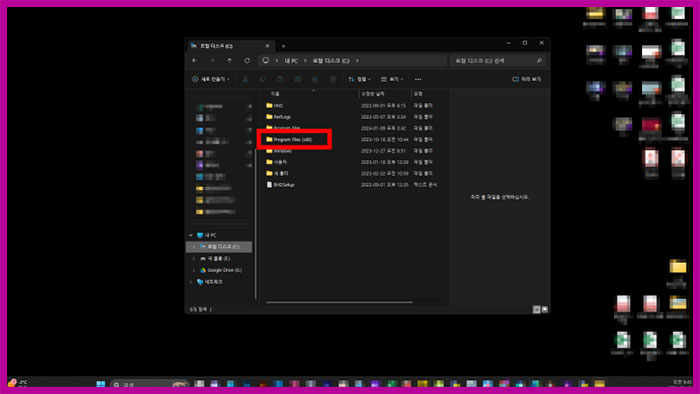The width and height of the screenshot is (700, 394).
Task: Click the Rename icon in toolbar
Action: coord(297,79)
